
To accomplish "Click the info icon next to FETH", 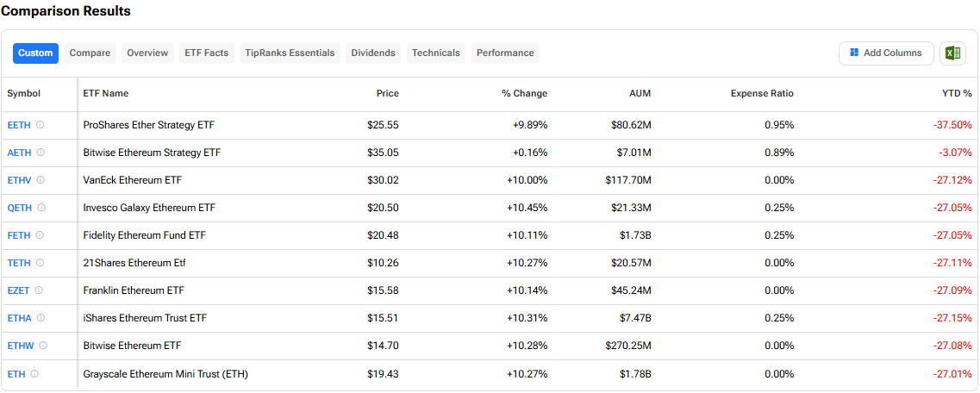I will click(x=40, y=235).
